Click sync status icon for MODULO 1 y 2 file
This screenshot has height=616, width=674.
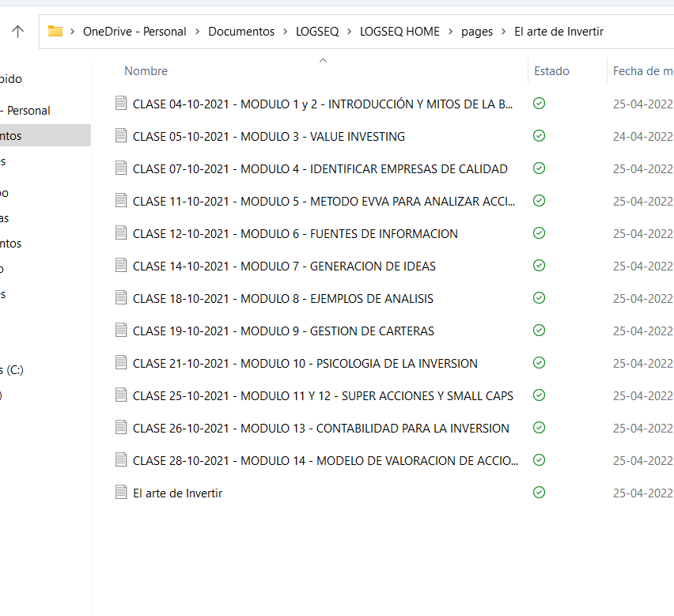point(539,104)
